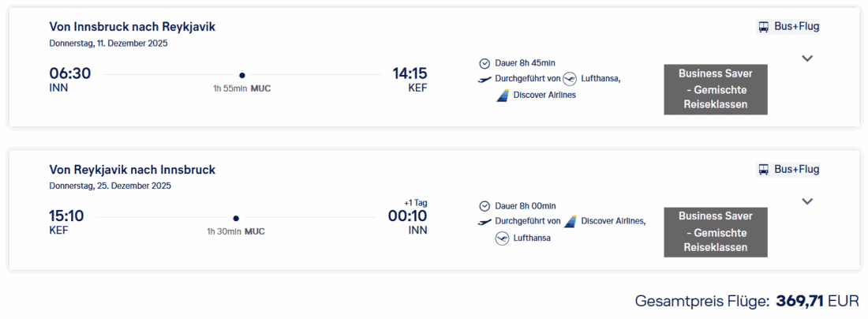
Task: Click the MUC stopover dot on the return timeline
Action: 236,218
